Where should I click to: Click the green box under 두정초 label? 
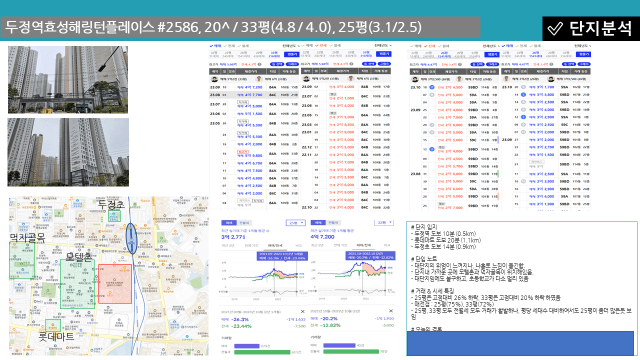114,215
